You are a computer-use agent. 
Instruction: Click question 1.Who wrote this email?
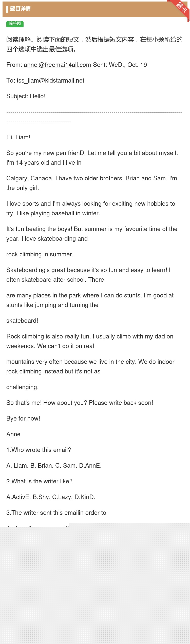pos(39,450)
